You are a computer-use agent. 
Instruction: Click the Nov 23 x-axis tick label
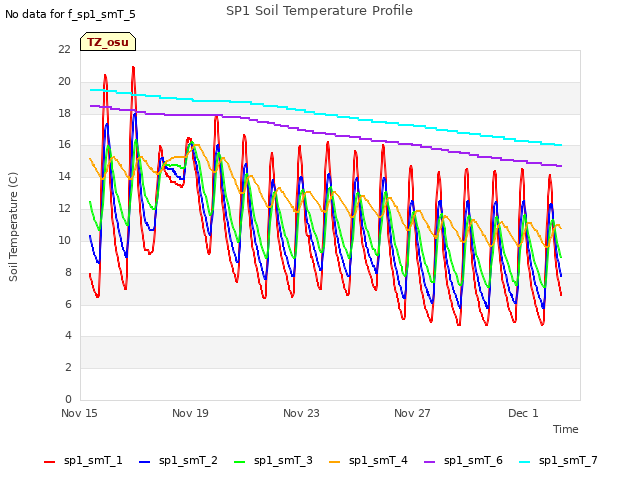tap(301, 413)
